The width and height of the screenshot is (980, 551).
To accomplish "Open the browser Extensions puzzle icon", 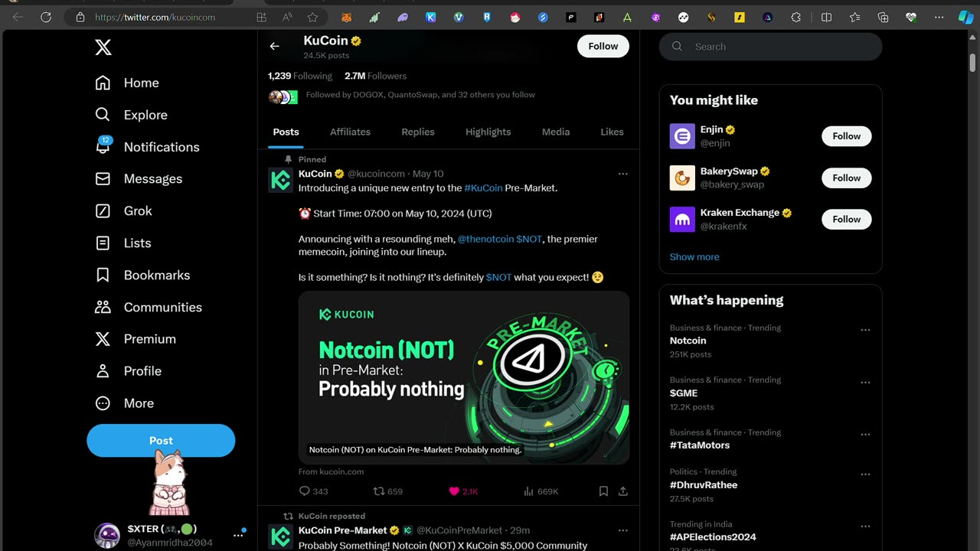I will [795, 17].
